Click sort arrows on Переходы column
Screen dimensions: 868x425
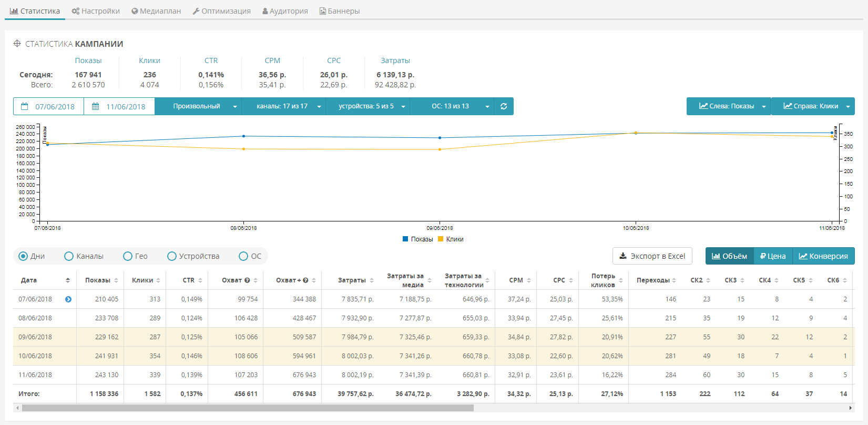(x=674, y=280)
